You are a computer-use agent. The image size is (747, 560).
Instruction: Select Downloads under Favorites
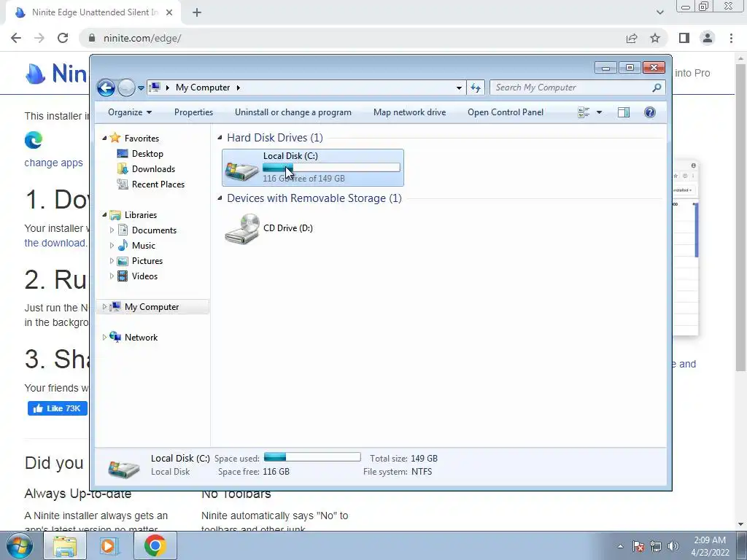(x=153, y=169)
